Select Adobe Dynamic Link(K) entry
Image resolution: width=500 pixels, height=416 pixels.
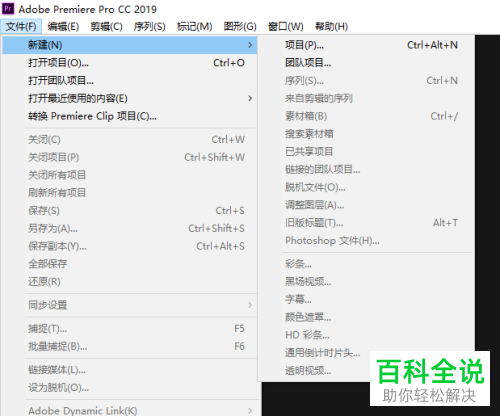click(130, 410)
